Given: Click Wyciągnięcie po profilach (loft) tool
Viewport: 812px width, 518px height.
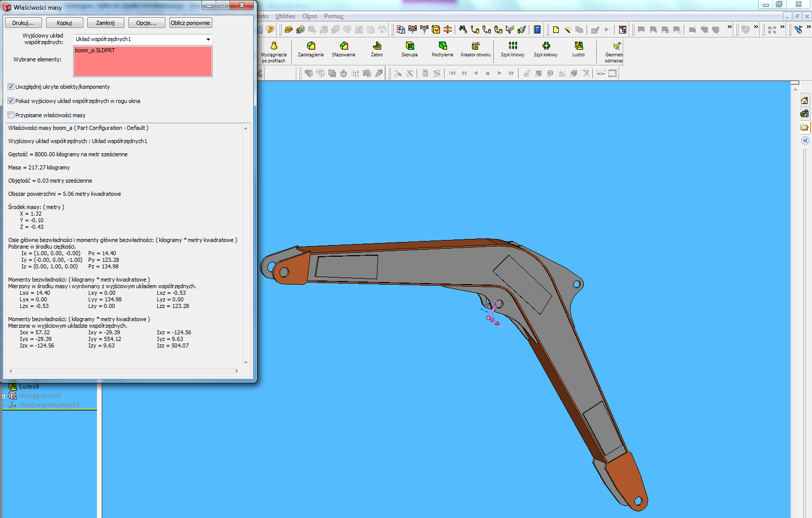Looking at the screenshot, I should (x=274, y=52).
